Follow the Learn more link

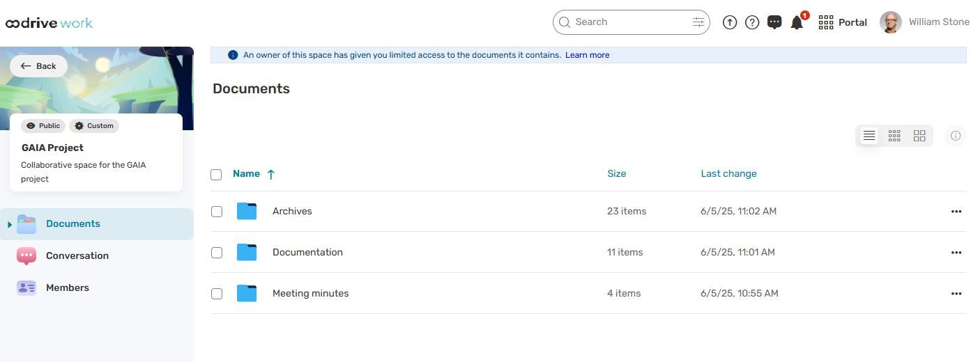[587, 55]
